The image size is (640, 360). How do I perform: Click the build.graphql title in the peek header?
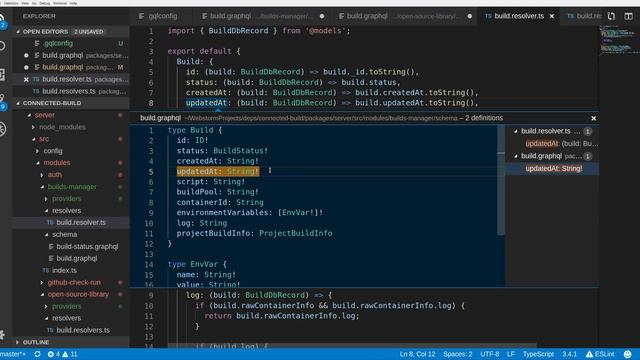160,118
